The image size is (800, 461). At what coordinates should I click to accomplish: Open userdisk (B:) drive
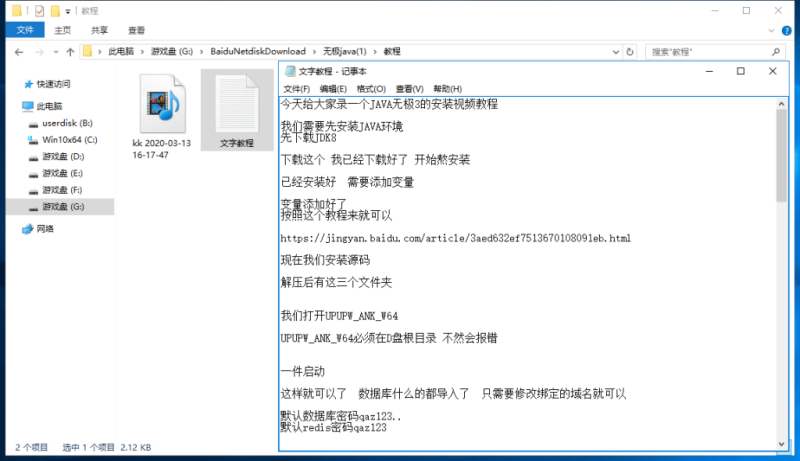point(67,123)
